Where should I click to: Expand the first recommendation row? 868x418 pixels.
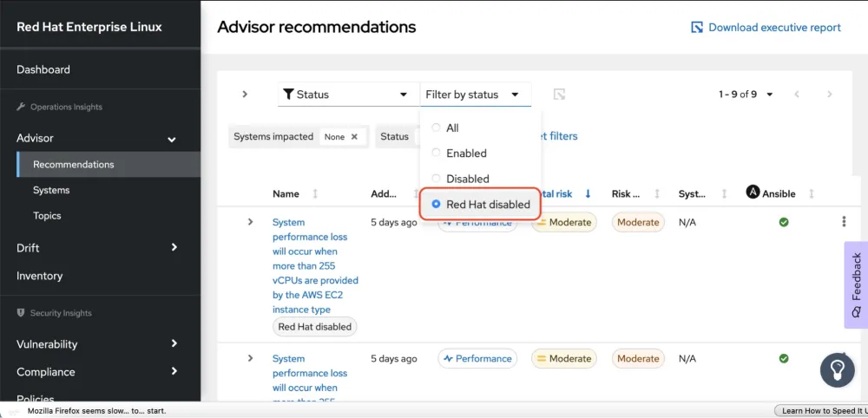[x=250, y=222]
